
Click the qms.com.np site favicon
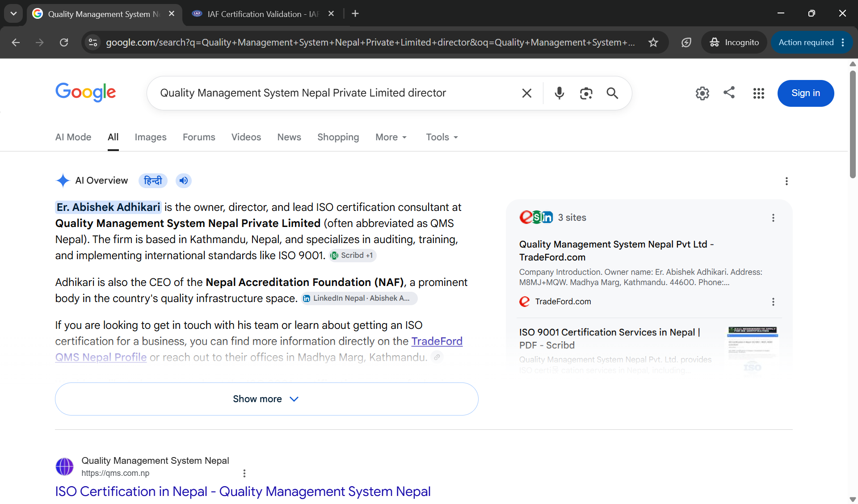pyautogui.click(x=64, y=466)
